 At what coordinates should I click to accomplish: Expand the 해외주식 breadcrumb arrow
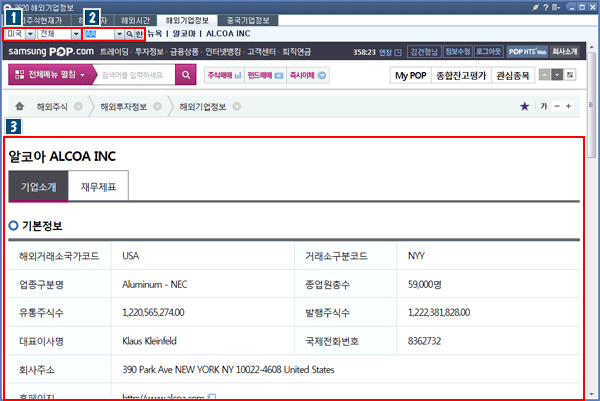tap(78, 106)
